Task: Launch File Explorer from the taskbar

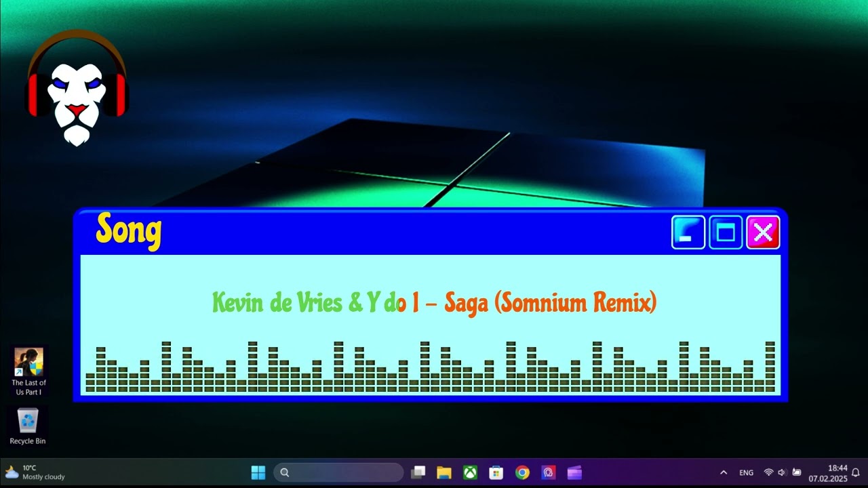Action: coord(444,472)
